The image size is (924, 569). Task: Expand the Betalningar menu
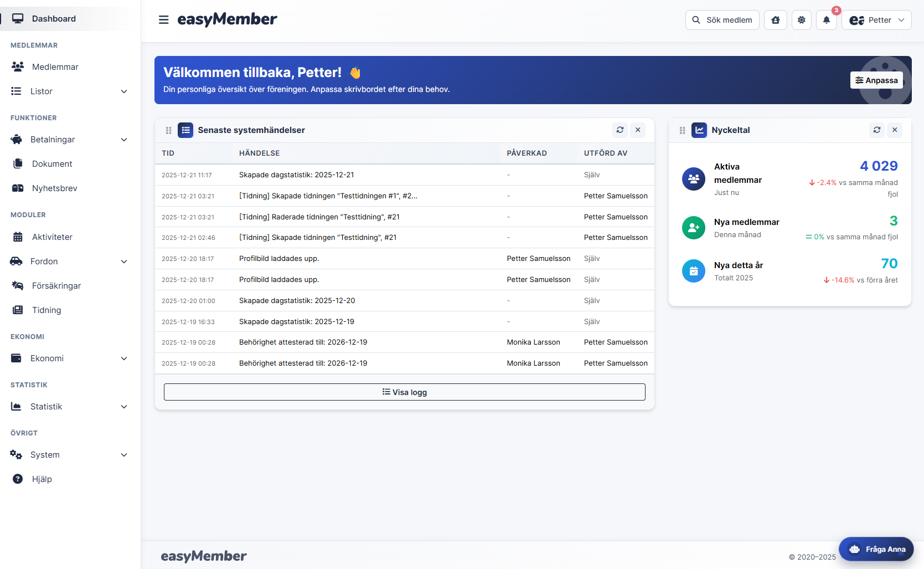123,140
